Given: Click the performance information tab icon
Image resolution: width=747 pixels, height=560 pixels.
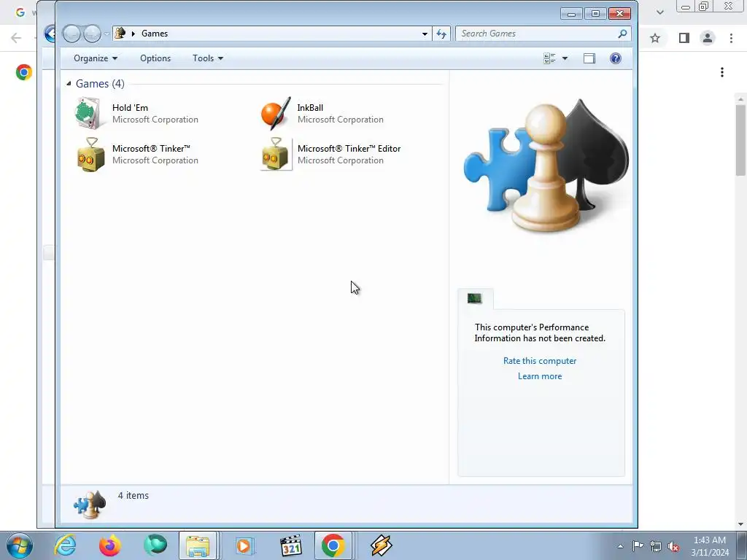Looking at the screenshot, I should [474, 298].
